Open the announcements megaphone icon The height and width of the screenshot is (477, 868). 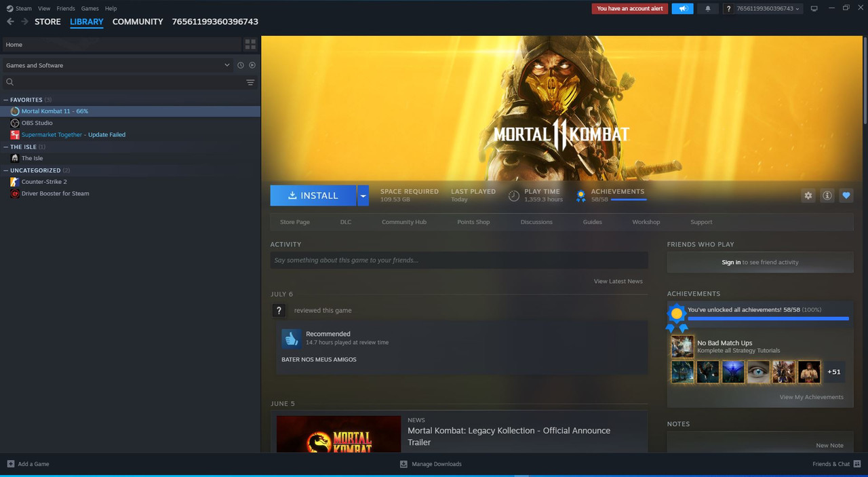pyautogui.click(x=682, y=9)
